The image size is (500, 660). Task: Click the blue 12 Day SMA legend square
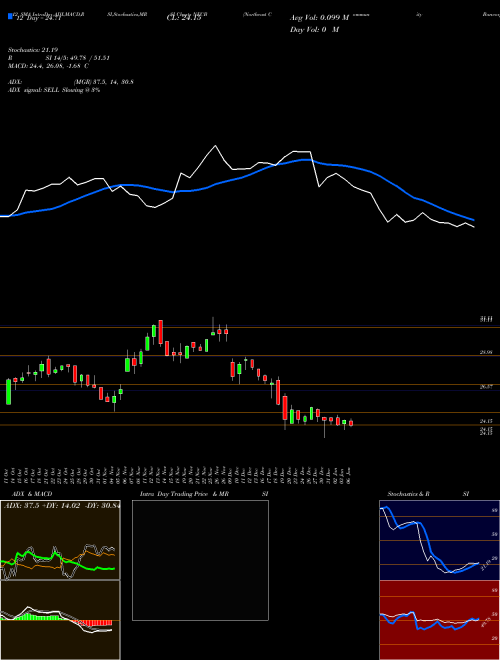(x=11, y=16)
